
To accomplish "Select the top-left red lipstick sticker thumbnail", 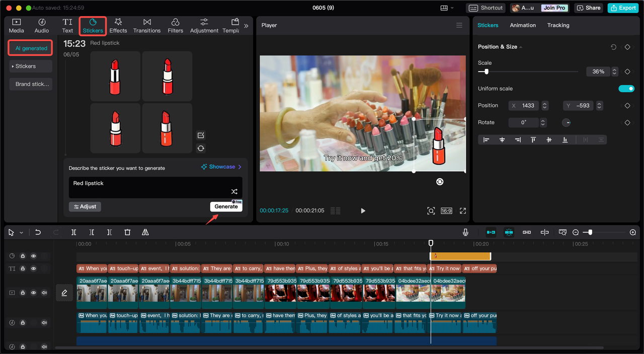I will (115, 76).
